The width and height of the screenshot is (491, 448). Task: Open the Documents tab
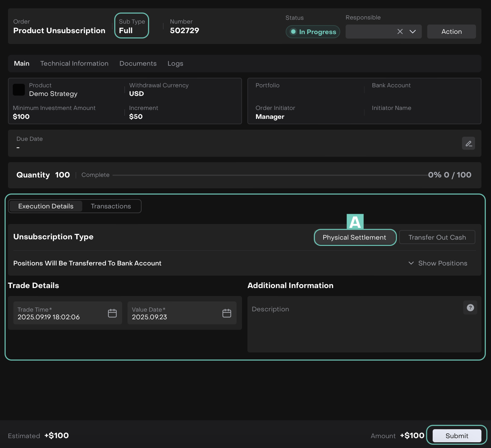(138, 63)
